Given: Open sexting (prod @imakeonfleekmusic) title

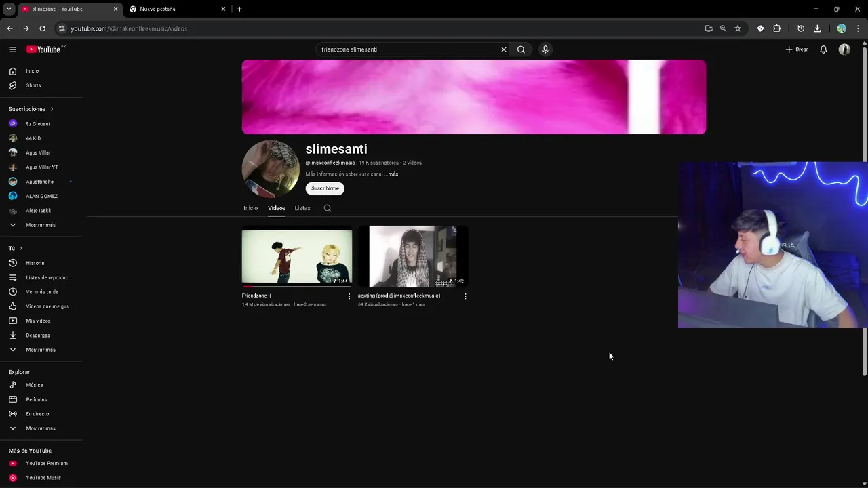Looking at the screenshot, I should pyautogui.click(x=399, y=296).
